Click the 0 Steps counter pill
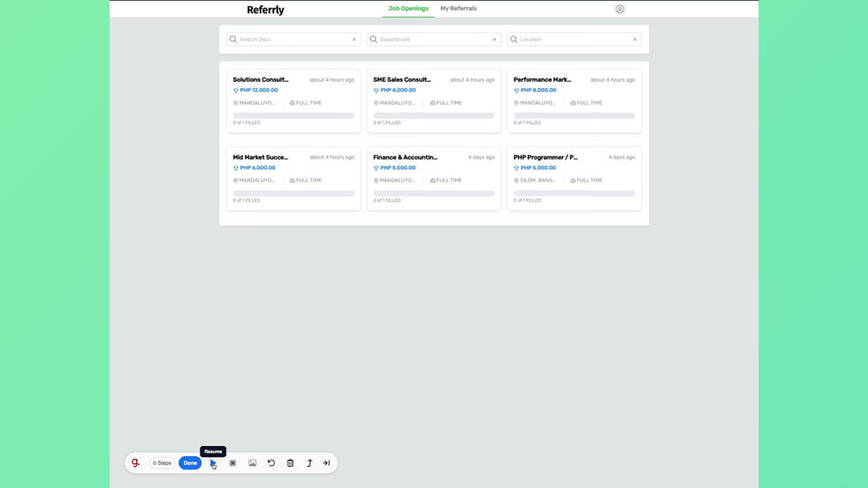Screen dimensions: 868x488 coord(162,463)
